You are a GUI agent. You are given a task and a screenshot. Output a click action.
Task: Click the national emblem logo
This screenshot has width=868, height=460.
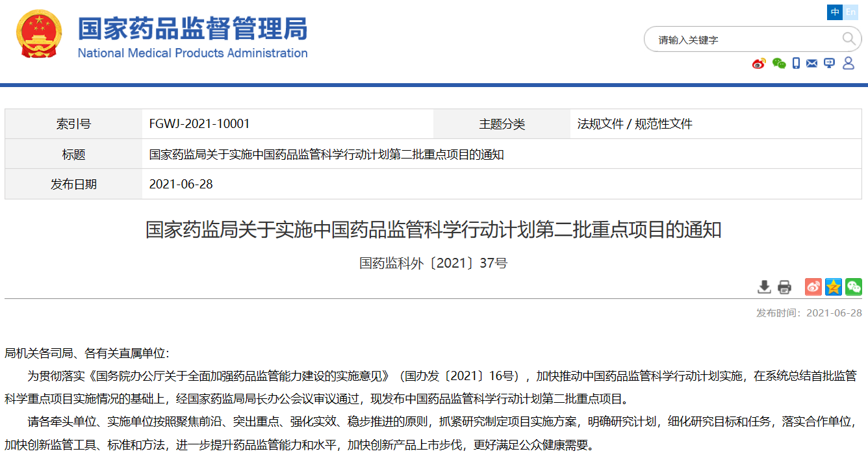point(39,34)
